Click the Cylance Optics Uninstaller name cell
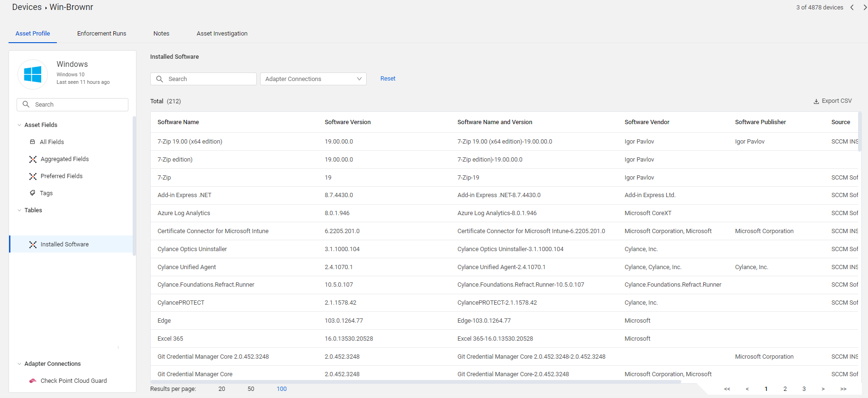This screenshot has height=398, width=868. pos(192,249)
